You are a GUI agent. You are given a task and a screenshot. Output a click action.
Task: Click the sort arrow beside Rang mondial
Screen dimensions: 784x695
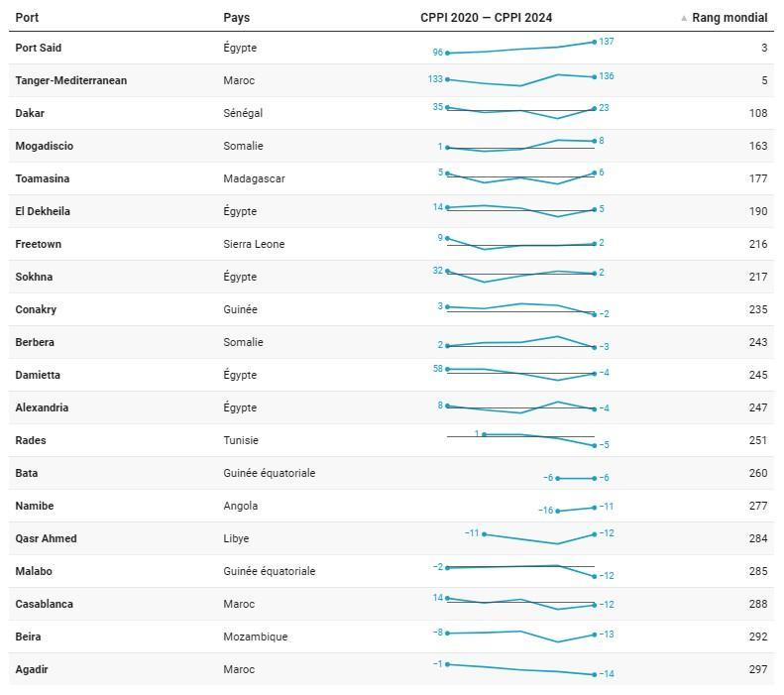point(684,18)
